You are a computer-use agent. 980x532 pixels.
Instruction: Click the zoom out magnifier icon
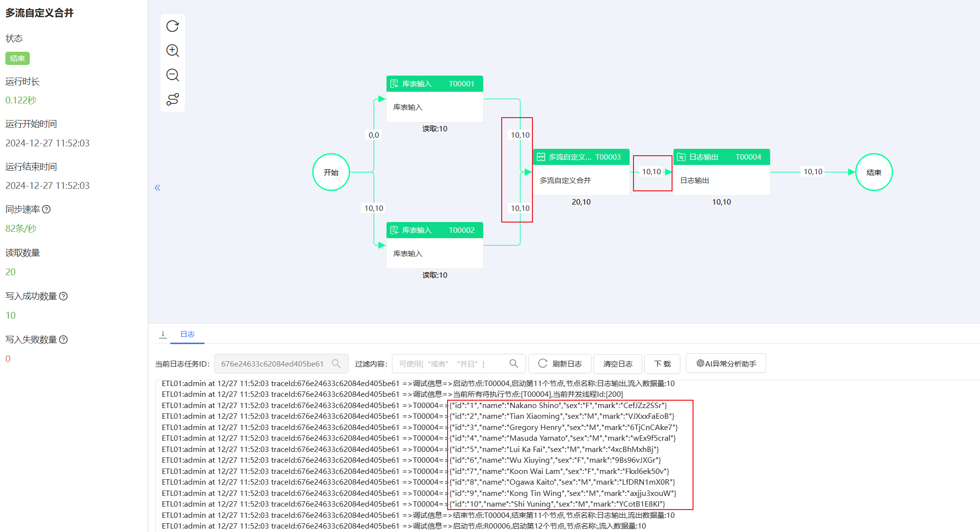(x=173, y=75)
